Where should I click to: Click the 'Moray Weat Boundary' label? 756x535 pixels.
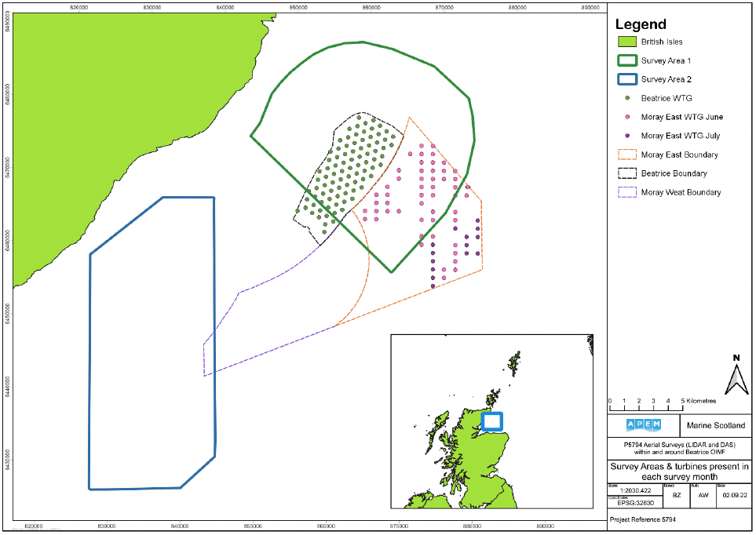681,192
